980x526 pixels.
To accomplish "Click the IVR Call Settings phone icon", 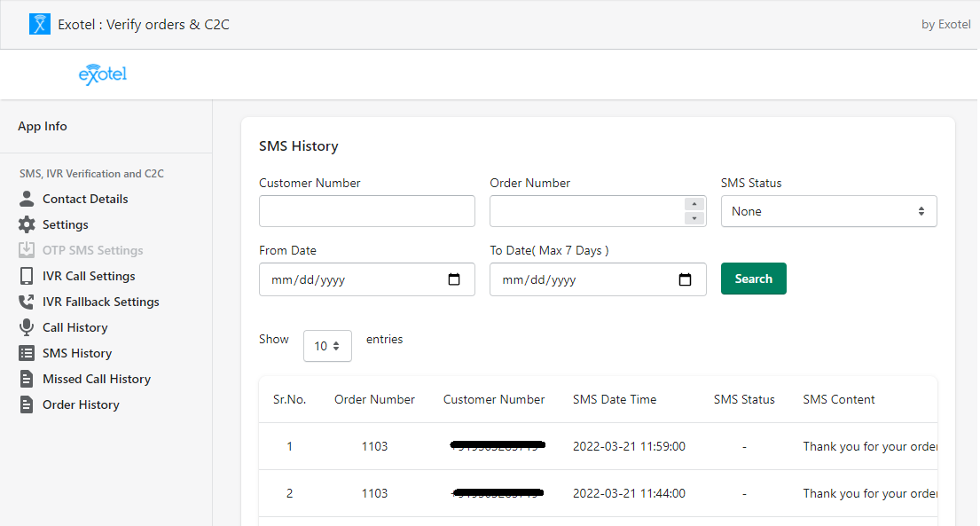I will (27, 276).
